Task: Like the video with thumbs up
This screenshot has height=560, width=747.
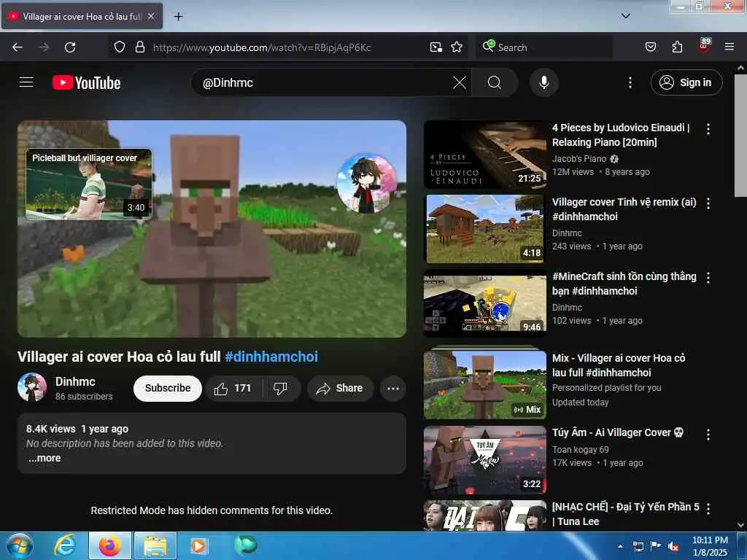Action: [233, 389]
